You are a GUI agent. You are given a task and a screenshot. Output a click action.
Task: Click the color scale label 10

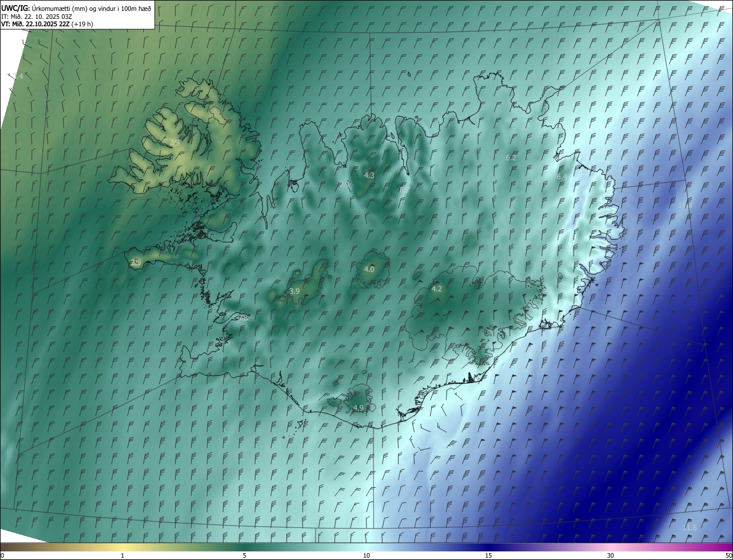click(x=366, y=555)
